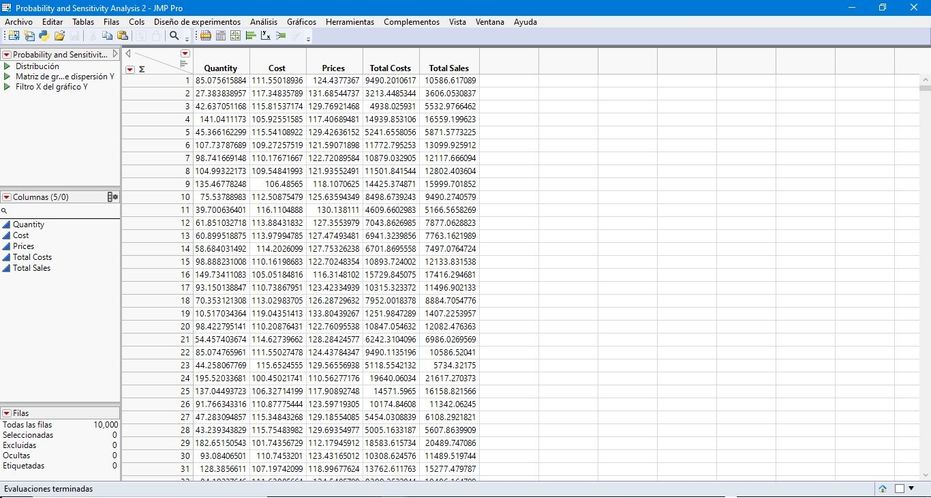The image size is (931, 498).
Task: Click the magnifying glass Search icon
Action: click(174, 36)
